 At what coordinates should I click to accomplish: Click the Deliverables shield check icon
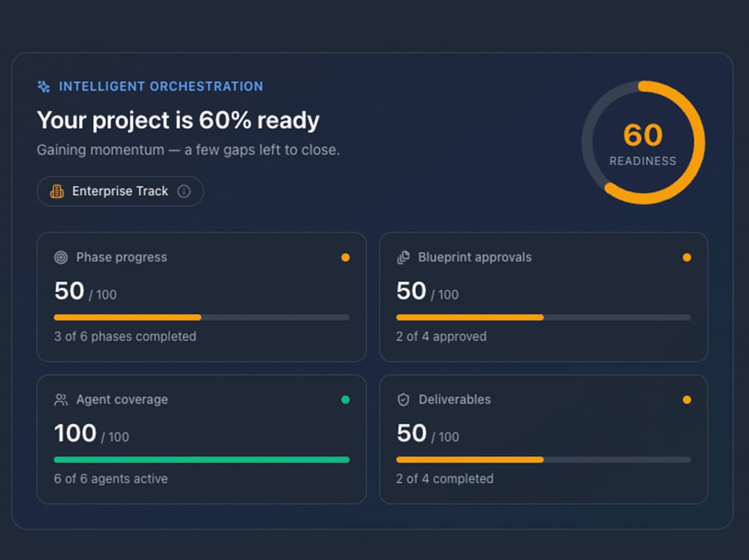coord(403,400)
